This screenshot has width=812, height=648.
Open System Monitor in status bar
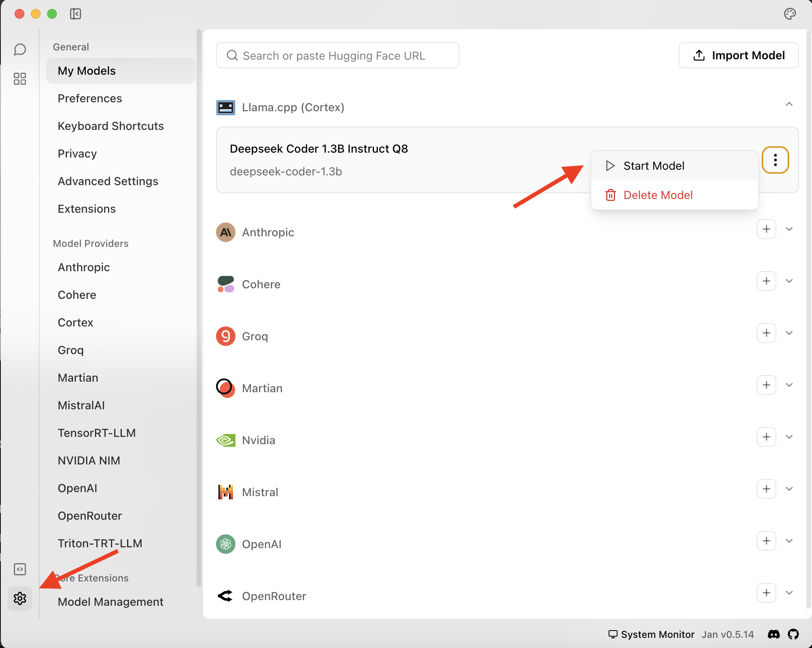pos(651,634)
